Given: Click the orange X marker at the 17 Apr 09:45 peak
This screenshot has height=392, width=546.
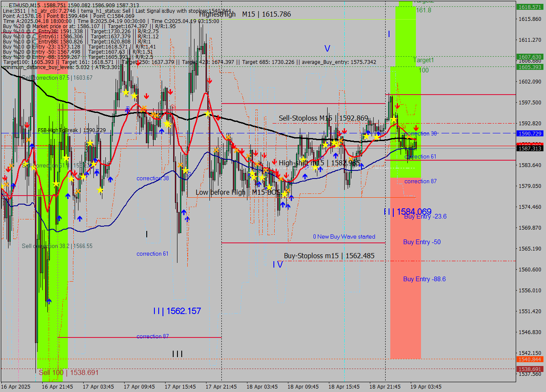Looking at the screenshot, I should [144, 108].
